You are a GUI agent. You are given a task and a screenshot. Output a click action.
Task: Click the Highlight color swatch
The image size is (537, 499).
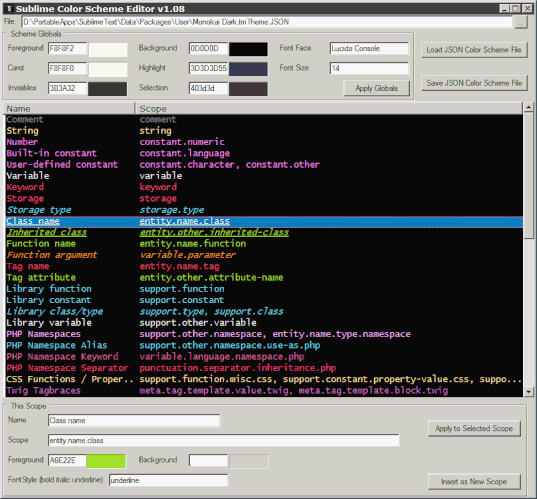248,69
